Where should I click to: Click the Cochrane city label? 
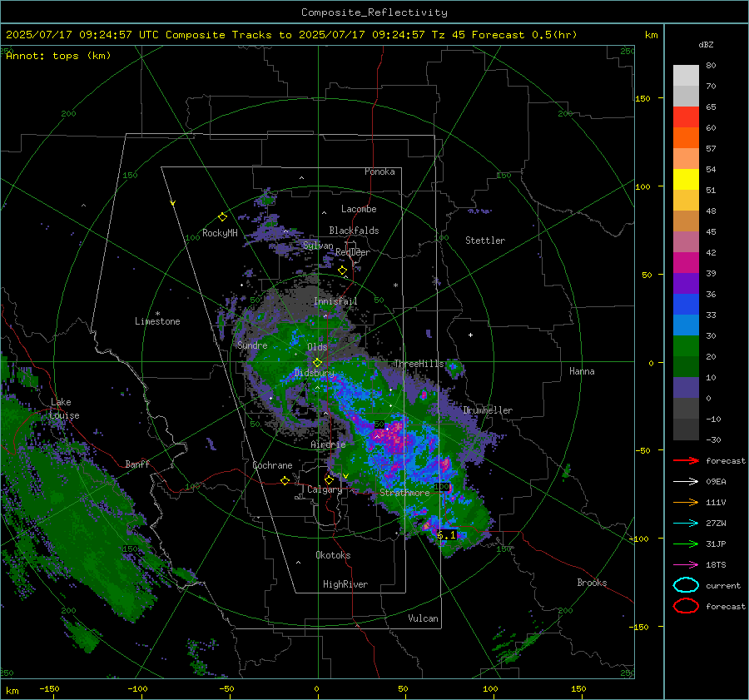pyautogui.click(x=272, y=465)
